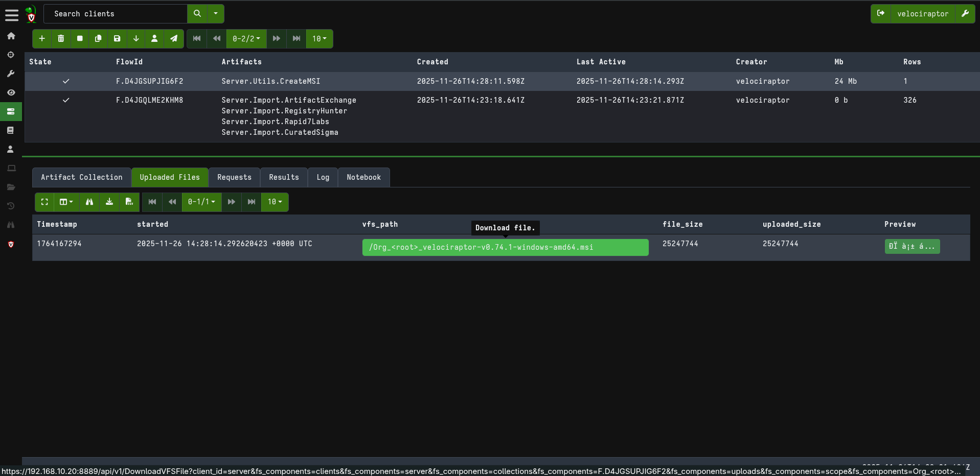Screen dimensions: 980x476
Task: Open the column visibility selector dropdown
Action: (x=66, y=202)
